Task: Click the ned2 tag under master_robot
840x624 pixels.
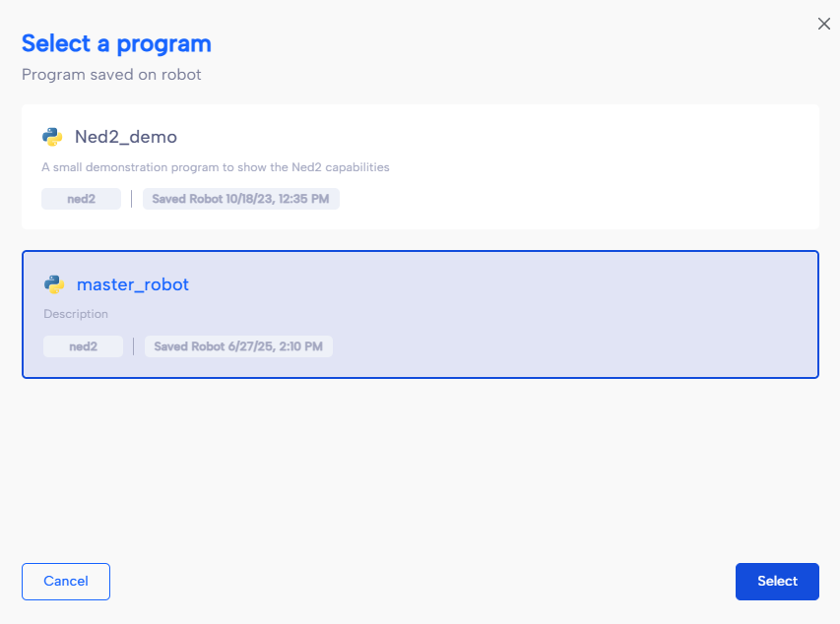Action: [x=83, y=346]
